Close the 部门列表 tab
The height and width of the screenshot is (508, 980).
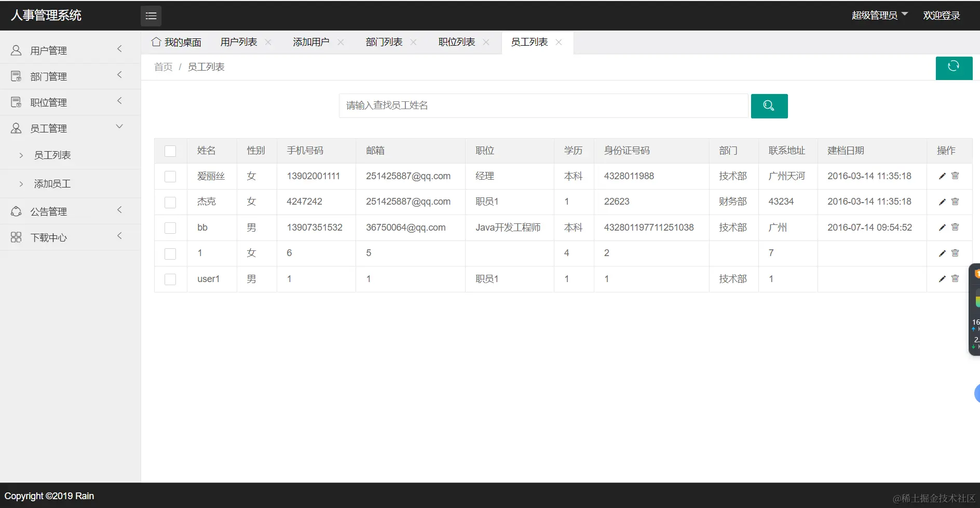[x=413, y=42]
